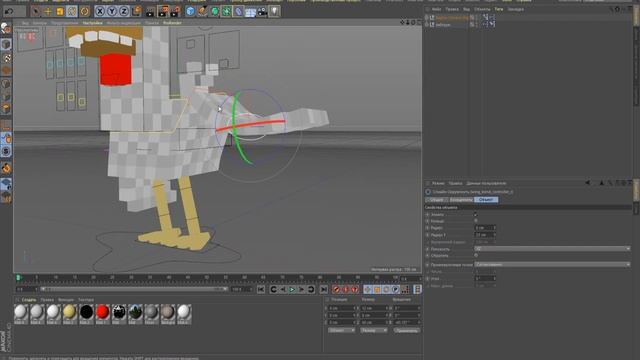Image resolution: width=640 pixels, height=360 pixels.
Task: Toggle the Z axis lock
Action: [x=124, y=11]
